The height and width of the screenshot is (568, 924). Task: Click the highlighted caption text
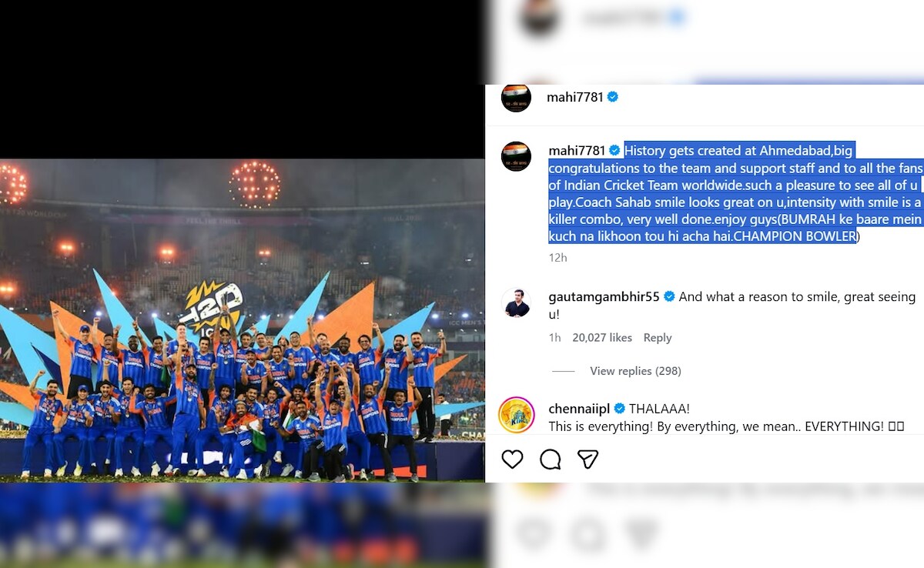[735, 194]
